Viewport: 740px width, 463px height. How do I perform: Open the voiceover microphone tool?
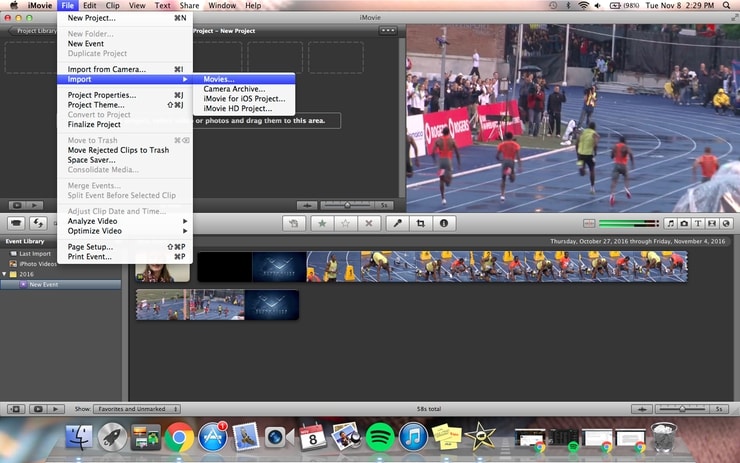point(397,223)
